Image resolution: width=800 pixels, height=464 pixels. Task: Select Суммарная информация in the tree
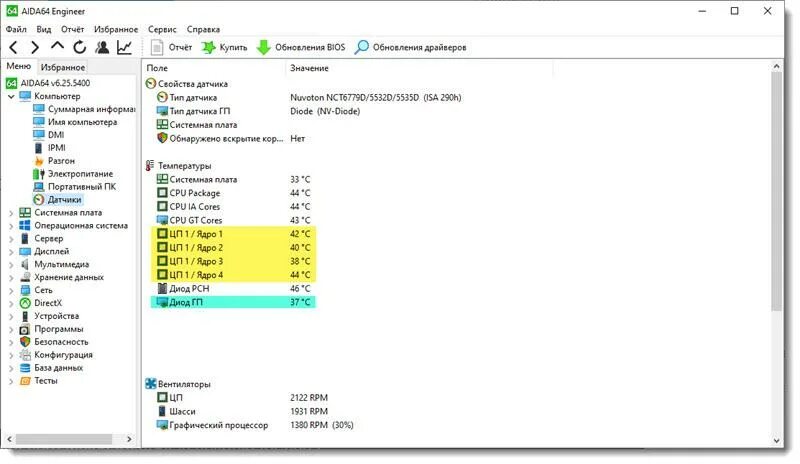click(84, 109)
